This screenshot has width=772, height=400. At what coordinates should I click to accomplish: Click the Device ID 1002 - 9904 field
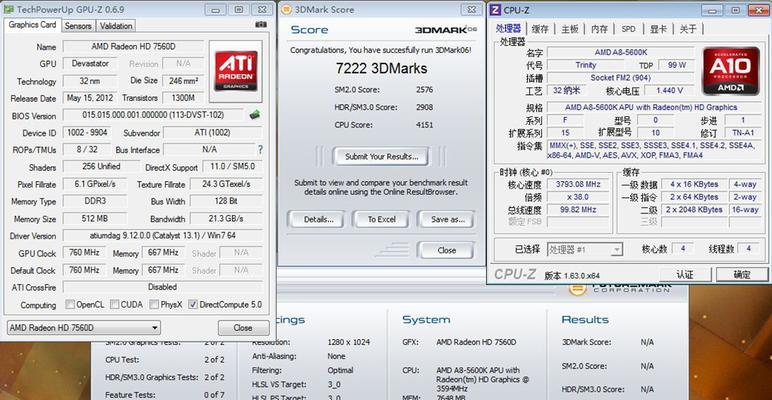pyautogui.click(x=86, y=133)
